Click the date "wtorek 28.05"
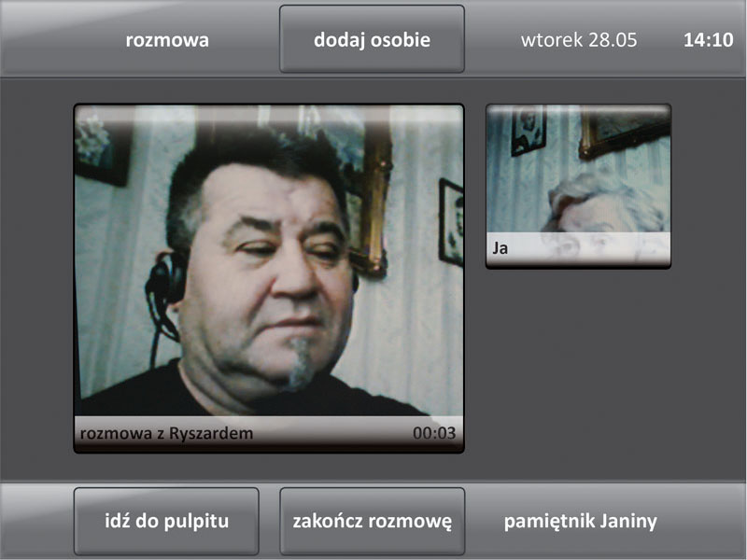Viewport: 747px width, 560px height. tap(579, 40)
